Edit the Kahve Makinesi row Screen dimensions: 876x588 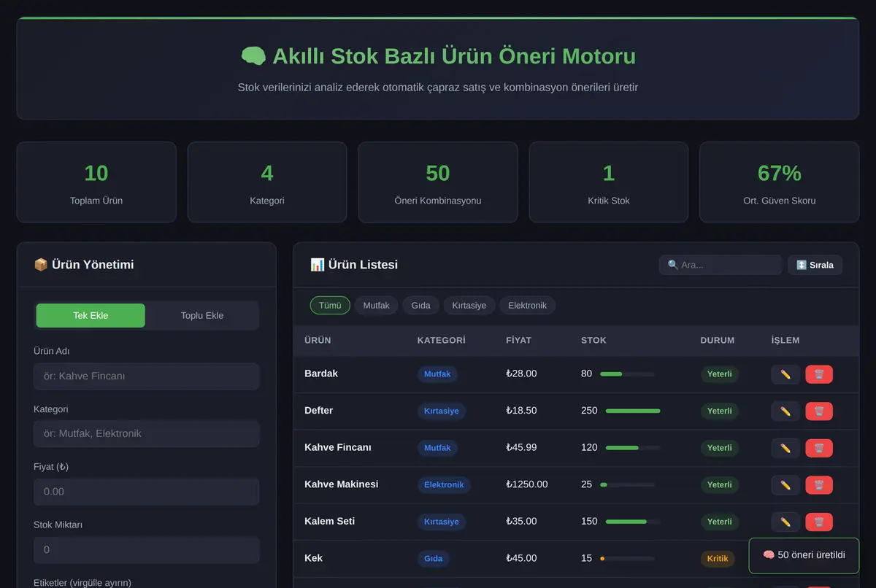(785, 485)
